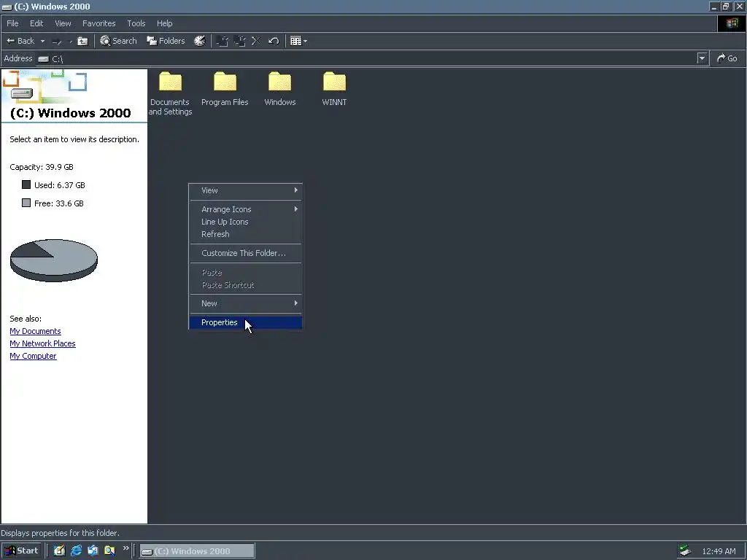Click the Delete X toolbar icon

click(256, 41)
